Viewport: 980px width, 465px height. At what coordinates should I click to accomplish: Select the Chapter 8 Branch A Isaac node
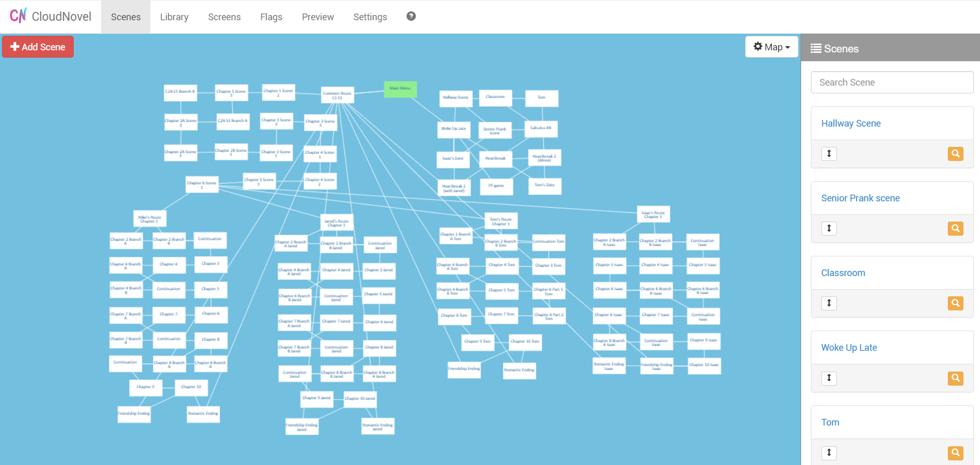click(609, 342)
